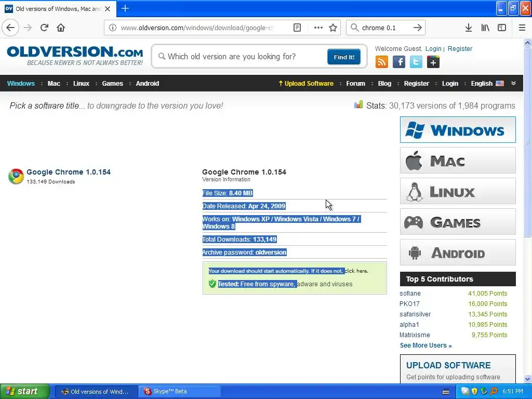Screen dimensions: 532x399
Task: Toggle reader view in address bar
Action: (297, 28)
